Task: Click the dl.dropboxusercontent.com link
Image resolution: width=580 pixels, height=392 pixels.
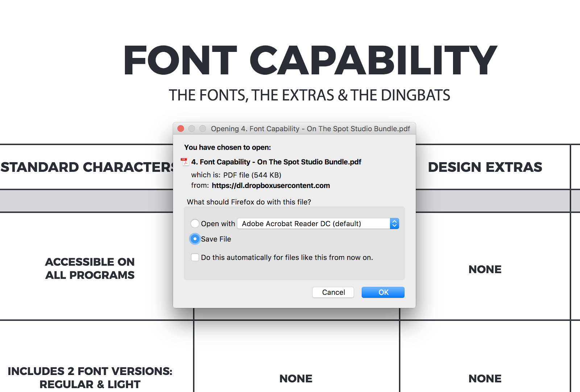Action: 270,185
